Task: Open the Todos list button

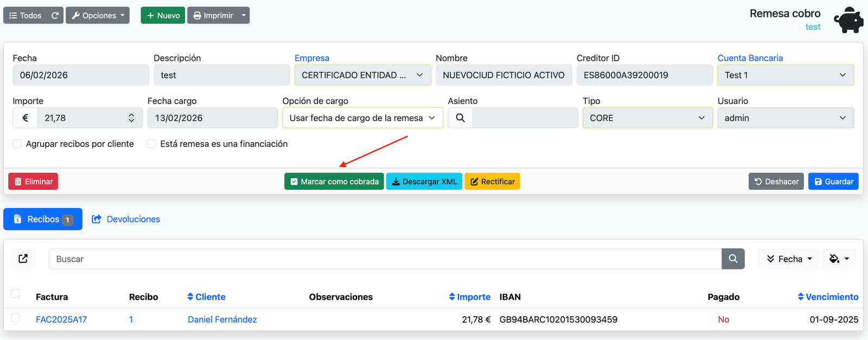Action: [x=25, y=15]
